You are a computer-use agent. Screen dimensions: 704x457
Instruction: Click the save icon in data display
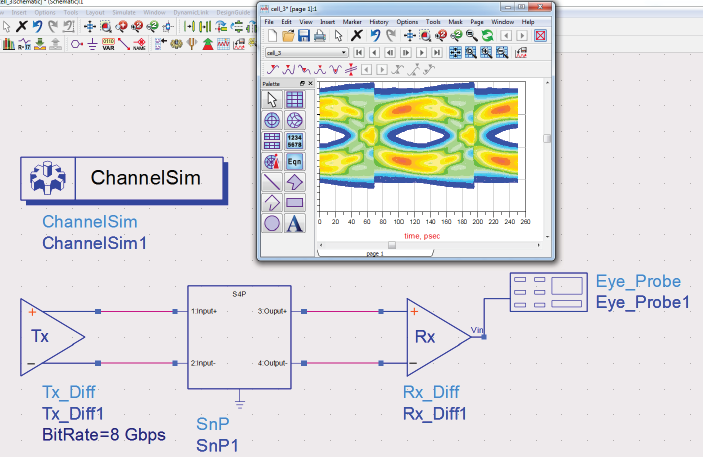pyautogui.click(x=304, y=35)
